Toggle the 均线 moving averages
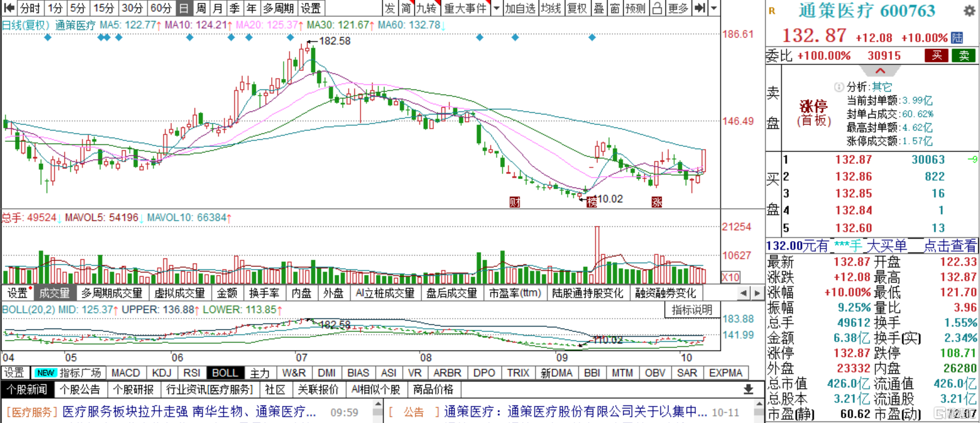 point(551,8)
